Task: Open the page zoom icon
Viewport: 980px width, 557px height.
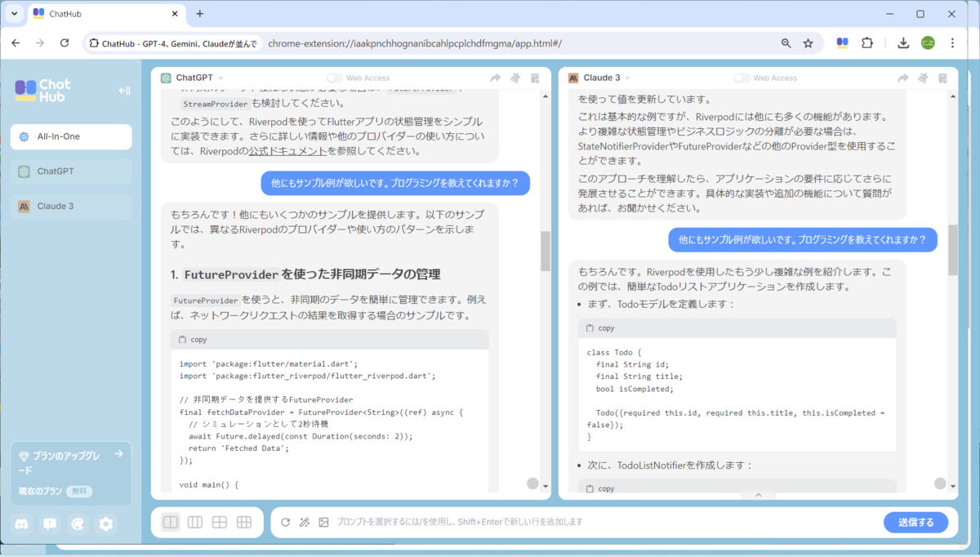Action: click(x=786, y=43)
